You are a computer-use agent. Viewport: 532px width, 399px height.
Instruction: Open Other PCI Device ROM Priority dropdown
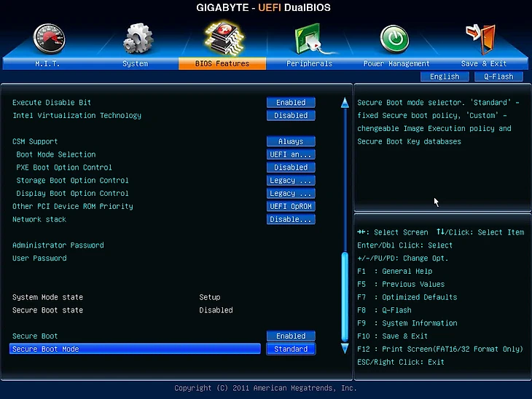click(x=291, y=207)
